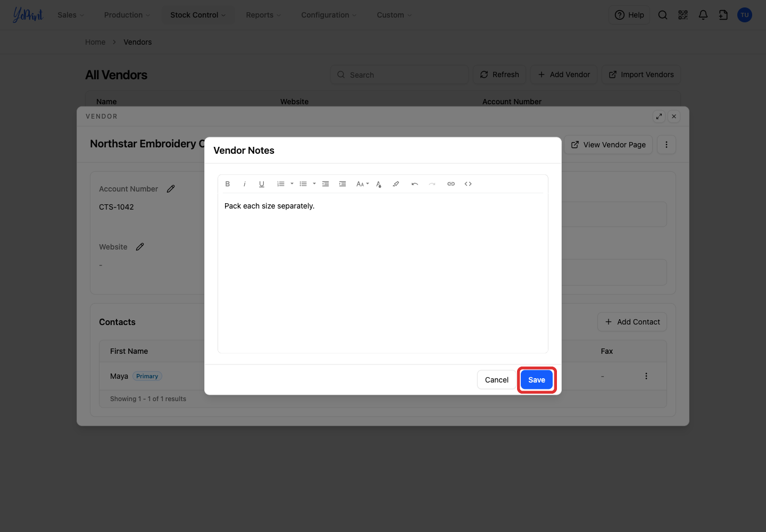View notifications bell
This screenshot has width=766, height=532.
pos(703,15)
